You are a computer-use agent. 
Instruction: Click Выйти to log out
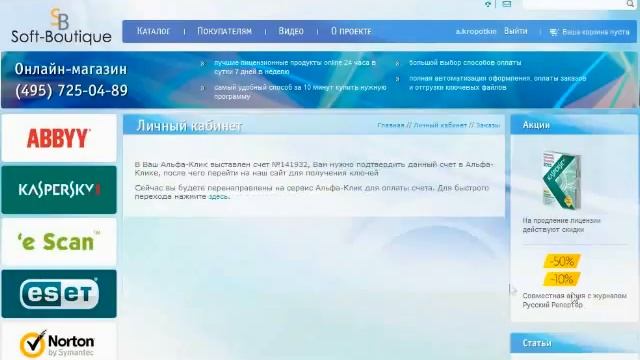point(516,31)
